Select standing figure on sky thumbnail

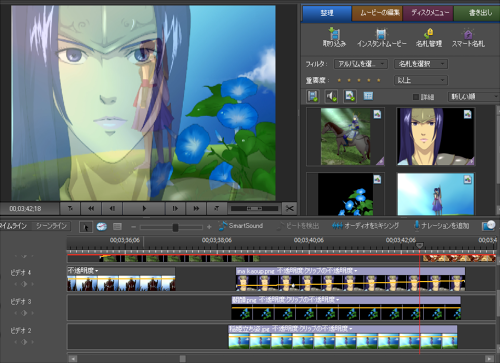click(x=435, y=194)
